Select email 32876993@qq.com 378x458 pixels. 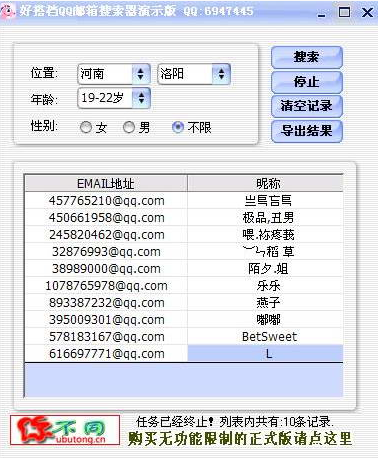click(x=107, y=252)
